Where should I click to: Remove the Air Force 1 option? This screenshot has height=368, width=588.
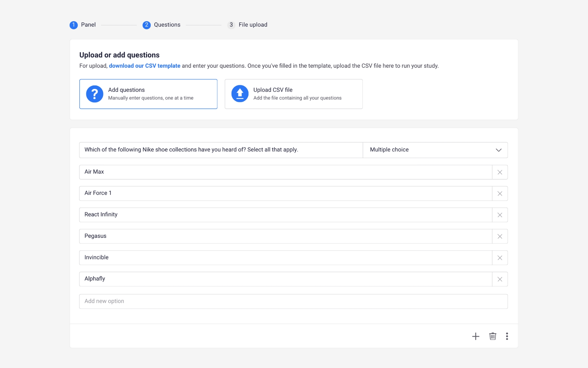pyautogui.click(x=500, y=194)
